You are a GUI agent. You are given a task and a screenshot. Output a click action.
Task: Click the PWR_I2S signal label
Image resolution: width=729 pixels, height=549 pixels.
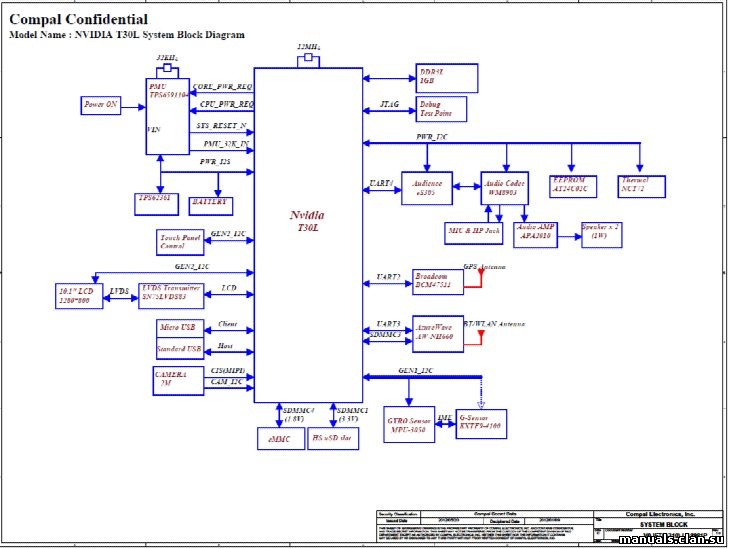(215, 162)
